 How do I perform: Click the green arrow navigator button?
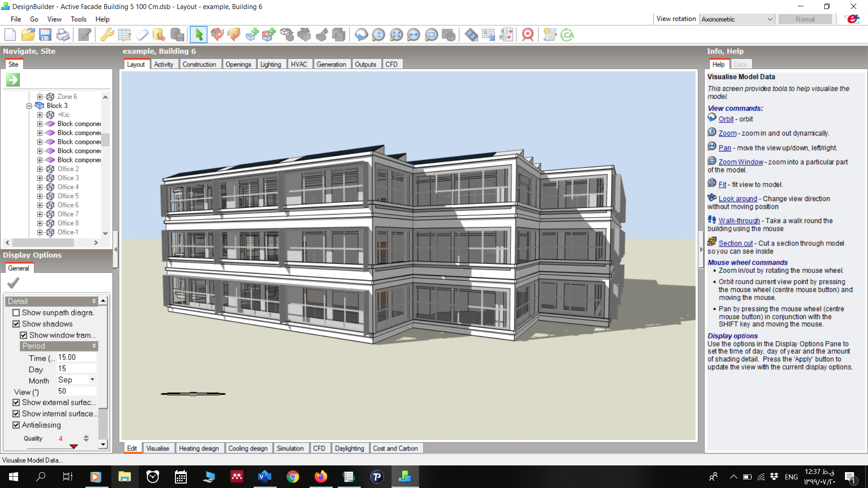pos(13,80)
